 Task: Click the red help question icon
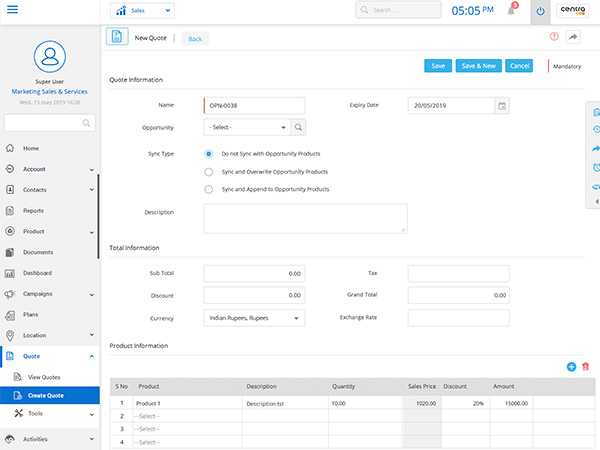[554, 37]
